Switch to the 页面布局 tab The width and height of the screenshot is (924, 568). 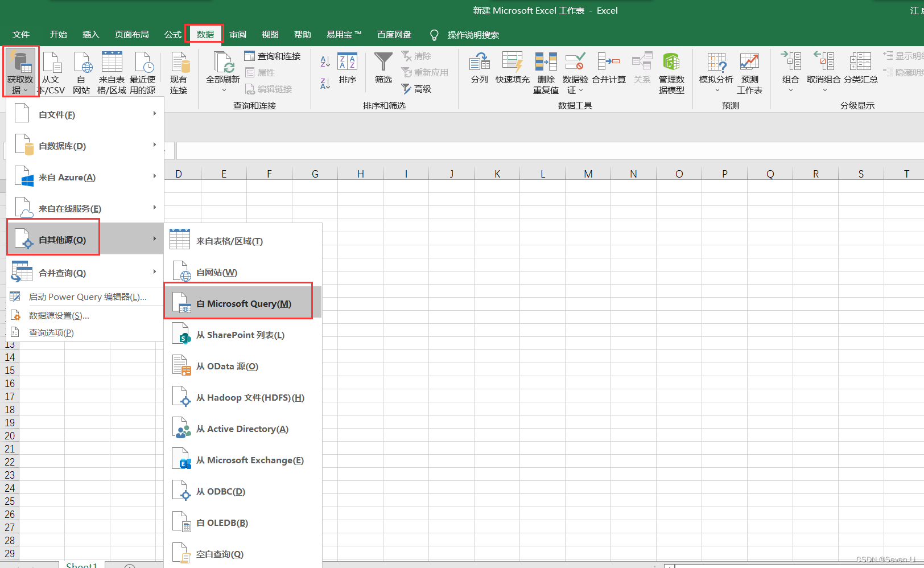[x=131, y=35]
